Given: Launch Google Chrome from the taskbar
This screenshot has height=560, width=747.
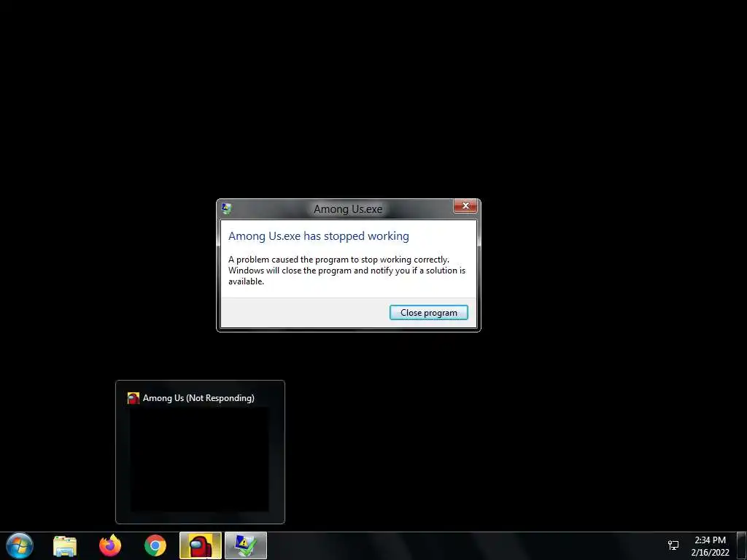Looking at the screenshot, I should tap(155, 545).
